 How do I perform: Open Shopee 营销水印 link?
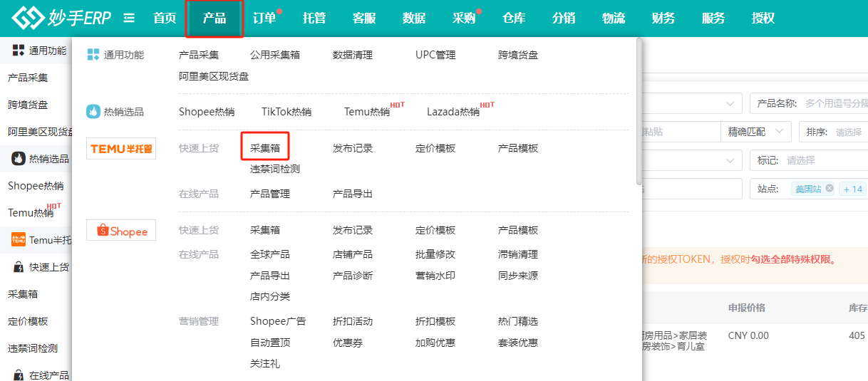click(435, 276)
